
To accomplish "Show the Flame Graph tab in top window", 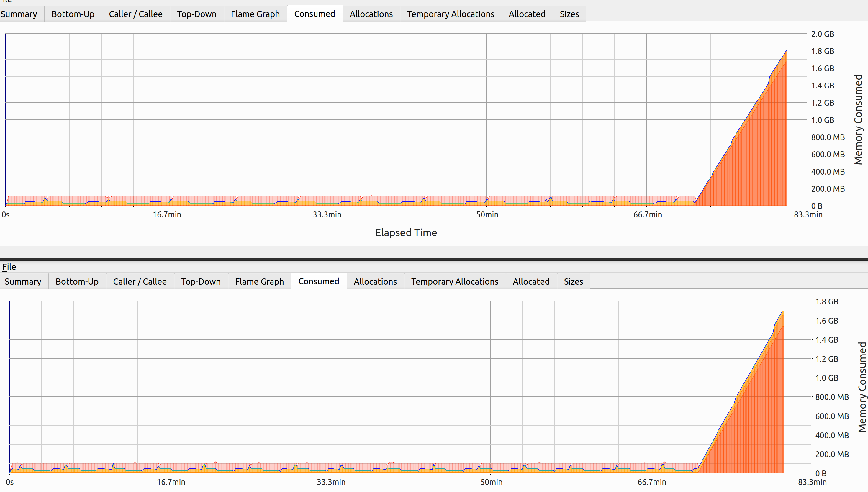I will [255, 14].
